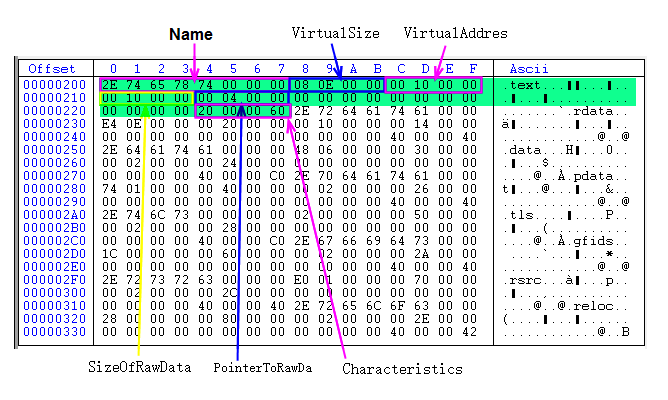Select hex column header 0
This screenshot has width=668, height=400.
click(113, 69)
